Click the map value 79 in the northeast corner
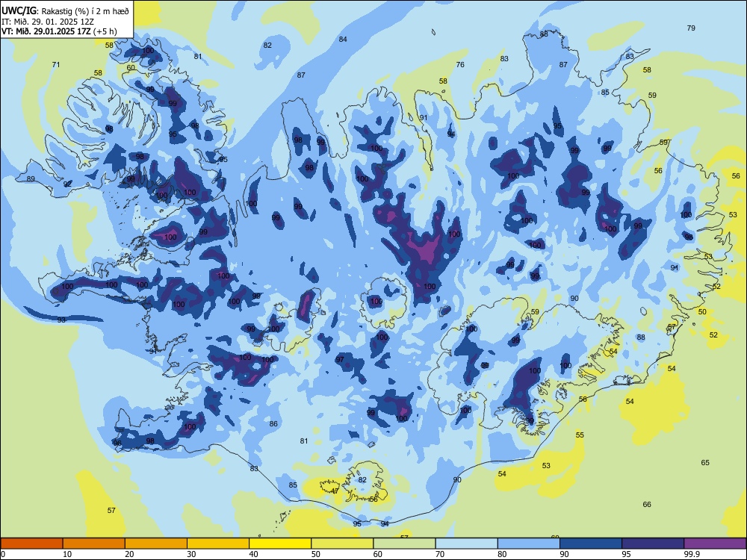Image resolution: width=747 pixels, height=560 pixels. point(691,28)
